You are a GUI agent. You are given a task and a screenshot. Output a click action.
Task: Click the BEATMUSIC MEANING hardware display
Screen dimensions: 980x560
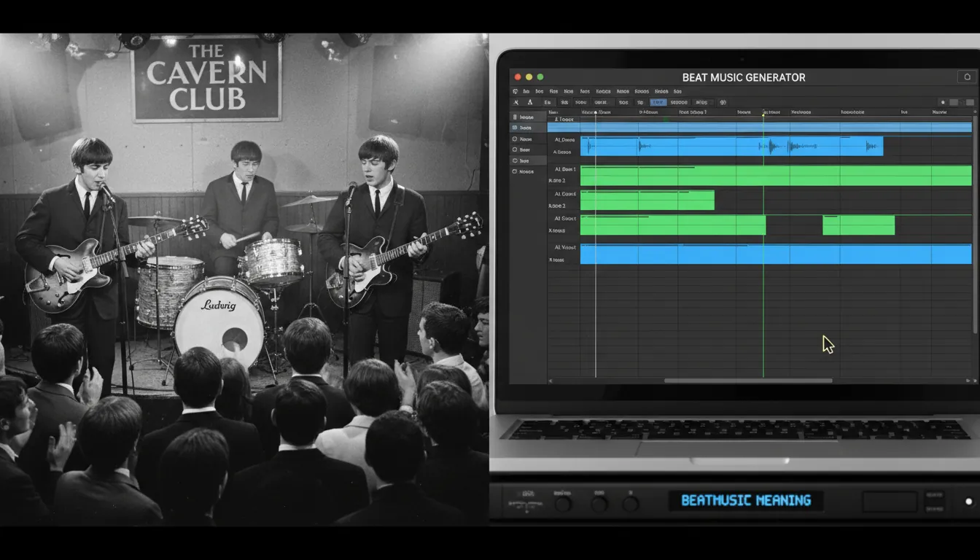[x=746, y=500]
